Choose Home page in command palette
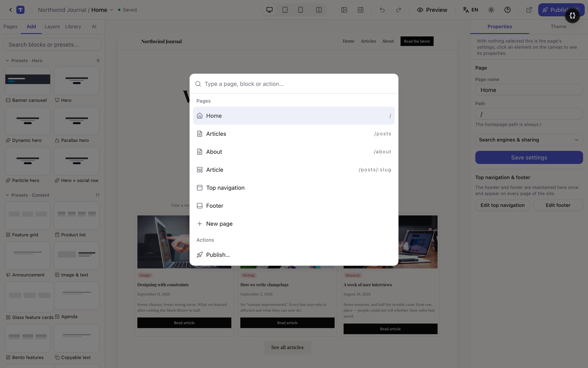588x368 pixels. (294, 116)
